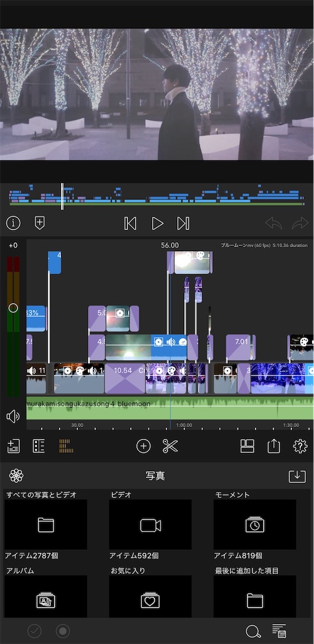Tap the record circle button in bottom bar
The image size is (314, 644).
(x=63, y=631)
